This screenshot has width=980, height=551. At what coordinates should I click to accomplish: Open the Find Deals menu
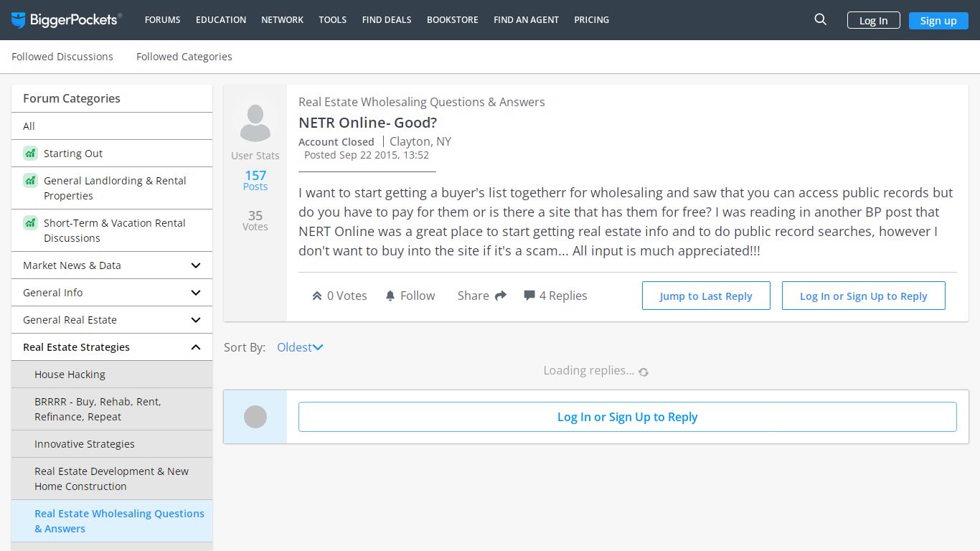[x=387, y=20]
